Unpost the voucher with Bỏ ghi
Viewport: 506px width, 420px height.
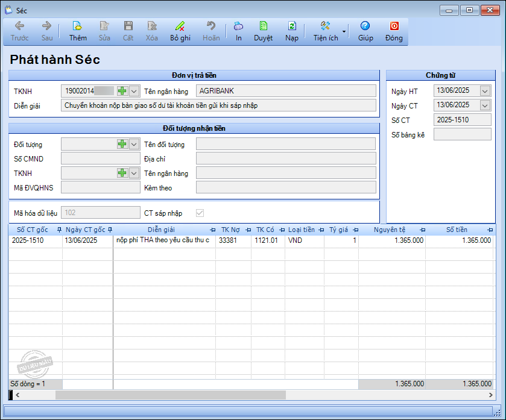coord(180,31)
